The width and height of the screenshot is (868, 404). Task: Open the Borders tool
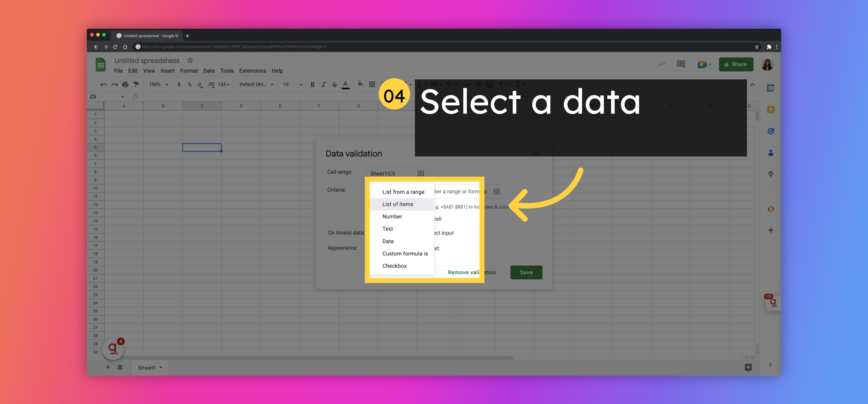pos(372,85)
